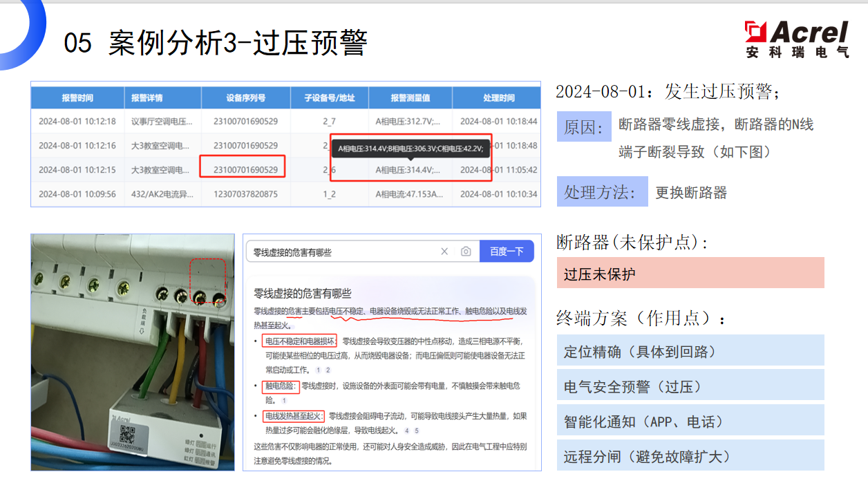Click handling time 2024-08-01 10:18:44
This screenshot has height=492, width=868.
point(498,121)
